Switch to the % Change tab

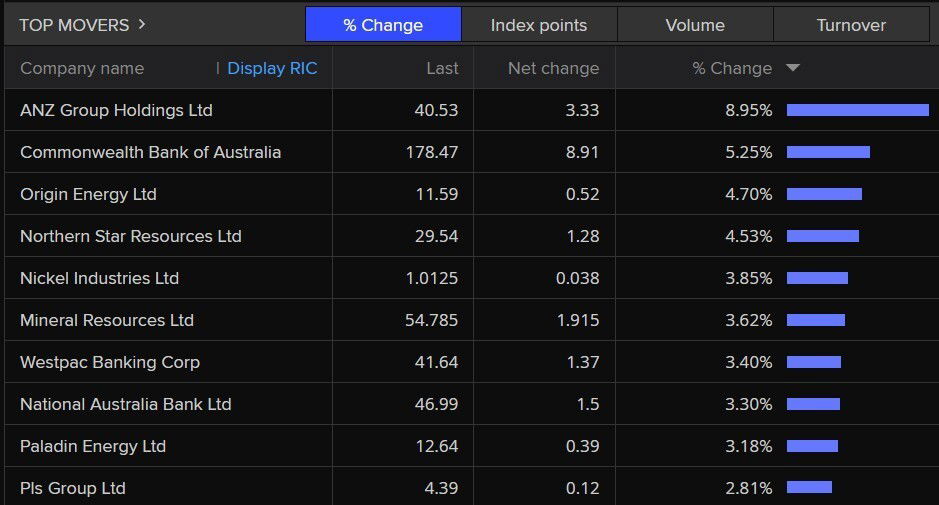[383, 25]
